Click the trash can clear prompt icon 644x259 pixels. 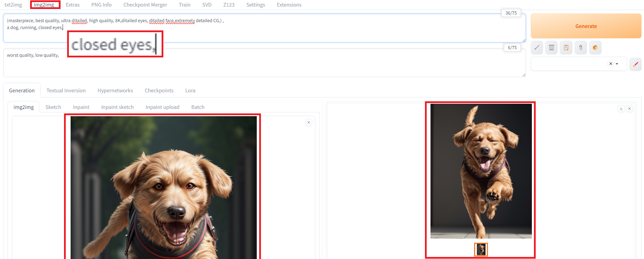click(x=551, y=47)
